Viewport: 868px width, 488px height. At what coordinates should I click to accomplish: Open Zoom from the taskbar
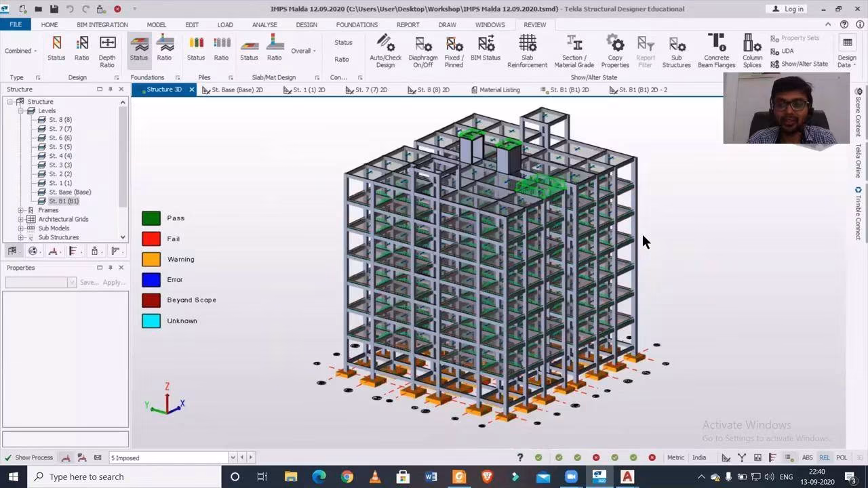pyautogui.click(x=571, y=476)
